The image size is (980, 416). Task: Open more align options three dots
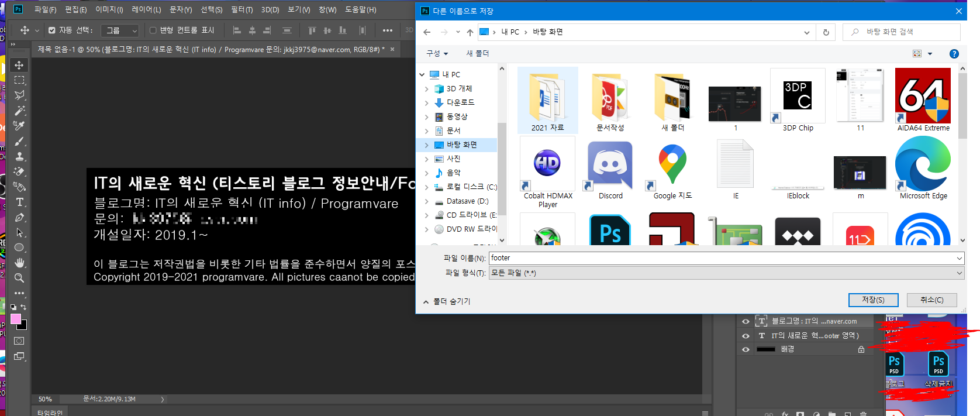[x=388, y=30]
